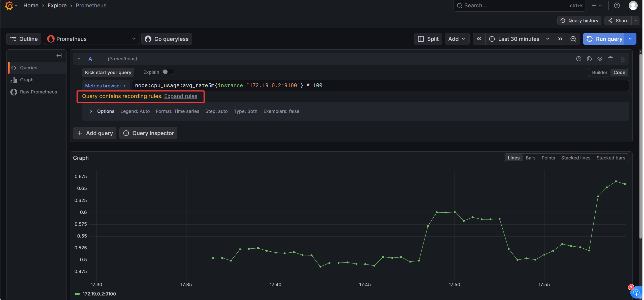This screenshot has width=644, height=300.
Task: Click the Add query button
Action: coord(95,133)
